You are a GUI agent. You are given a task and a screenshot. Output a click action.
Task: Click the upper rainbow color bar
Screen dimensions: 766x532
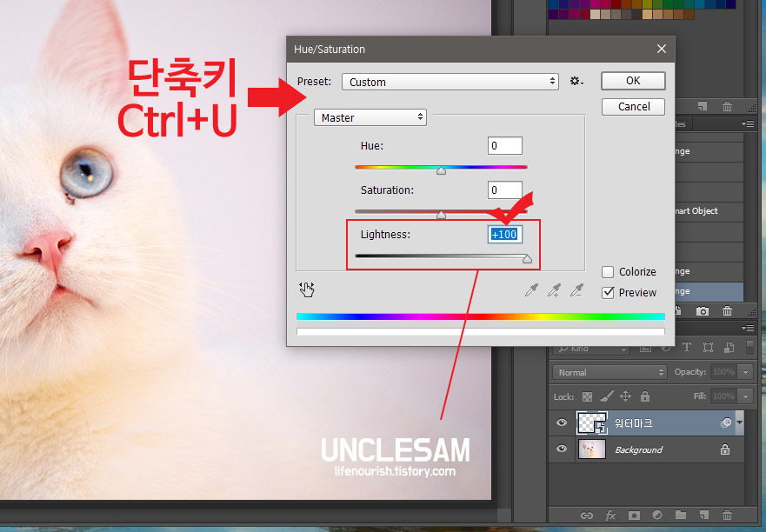click(480, 316)
